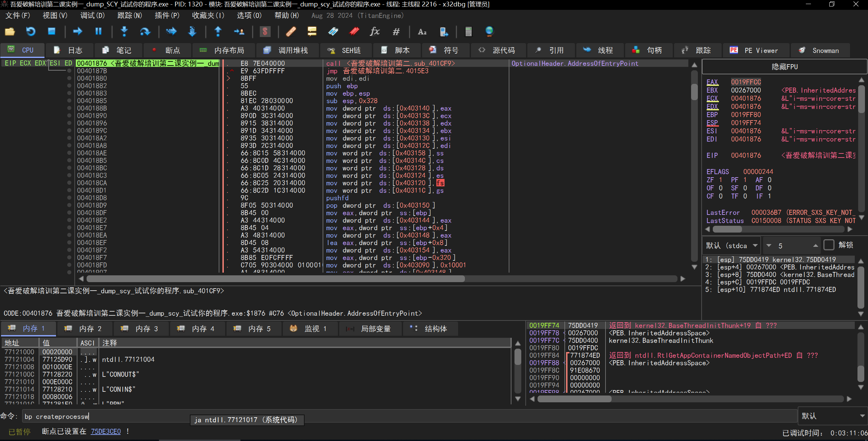Run the program with the arrow icon
This screenshot has height=441, width=868.
click(x=77, y=32)
